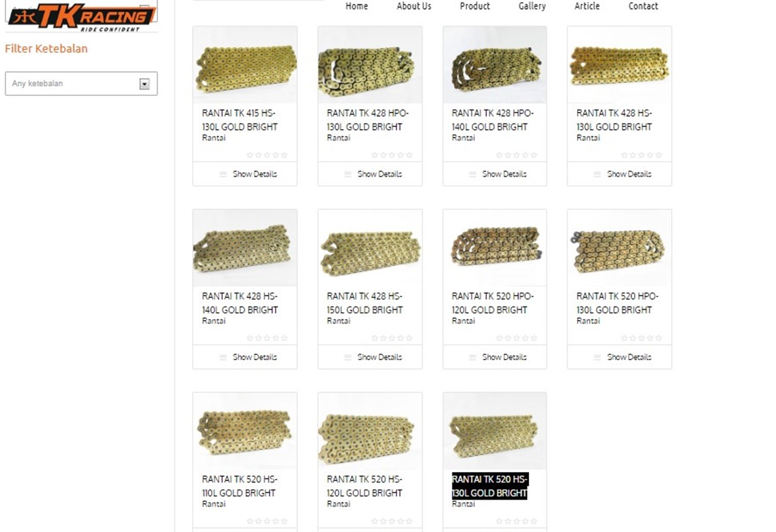
Task: Open the Product menu
Action: tap(474, 6)
